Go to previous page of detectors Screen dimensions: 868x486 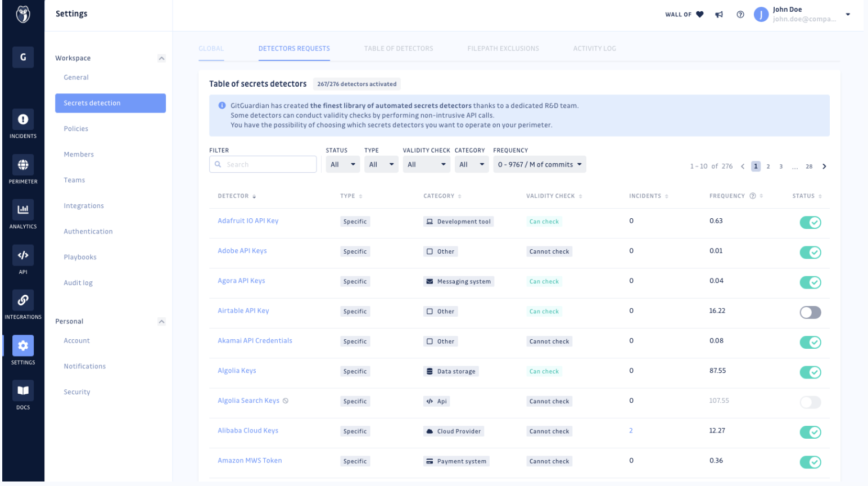(x=743, y=166)
